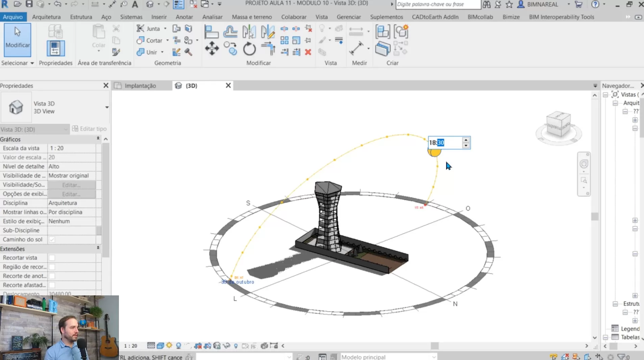Click the Full Navigation Wheel icon
The width and height of the screenshot is (644, 360).
click(x=584, y=164)
